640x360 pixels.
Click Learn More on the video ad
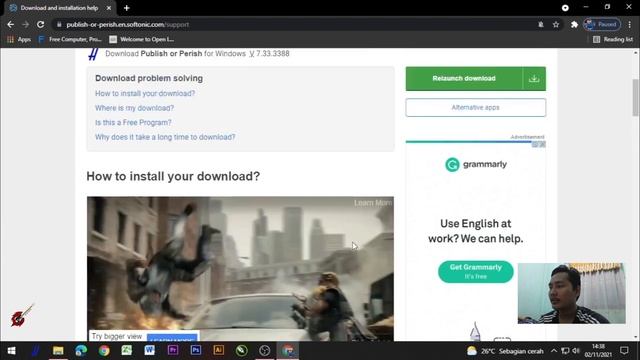[x=373, y=203]
